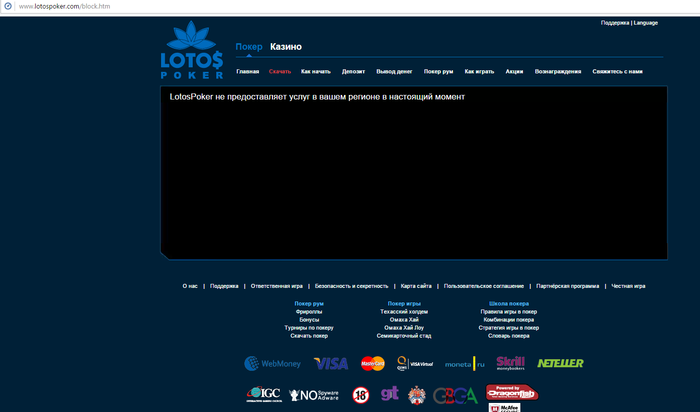The width and height of the screenshot is (700, 412).
Task: Click the IGC certification logo
Action: (x=264, y=394)
